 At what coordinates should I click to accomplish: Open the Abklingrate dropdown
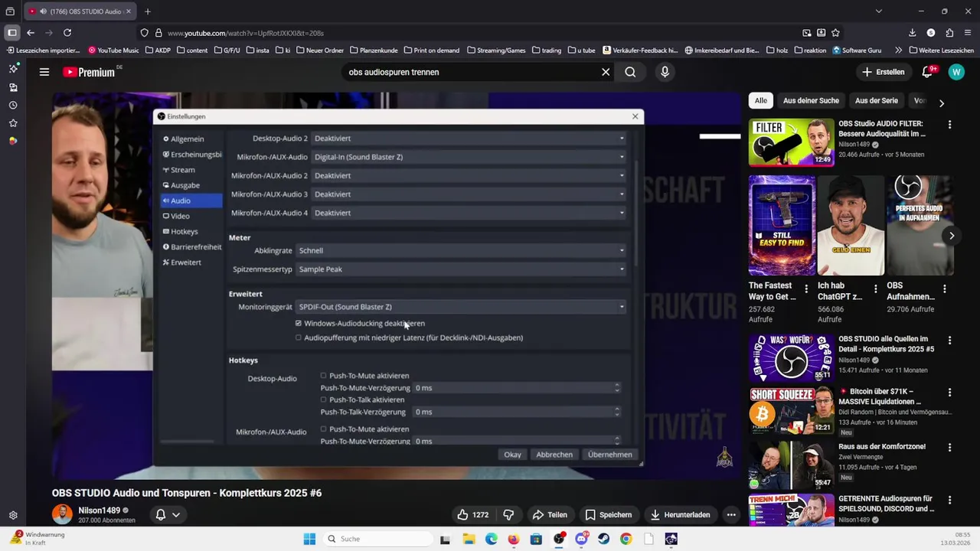click(461, 250)
